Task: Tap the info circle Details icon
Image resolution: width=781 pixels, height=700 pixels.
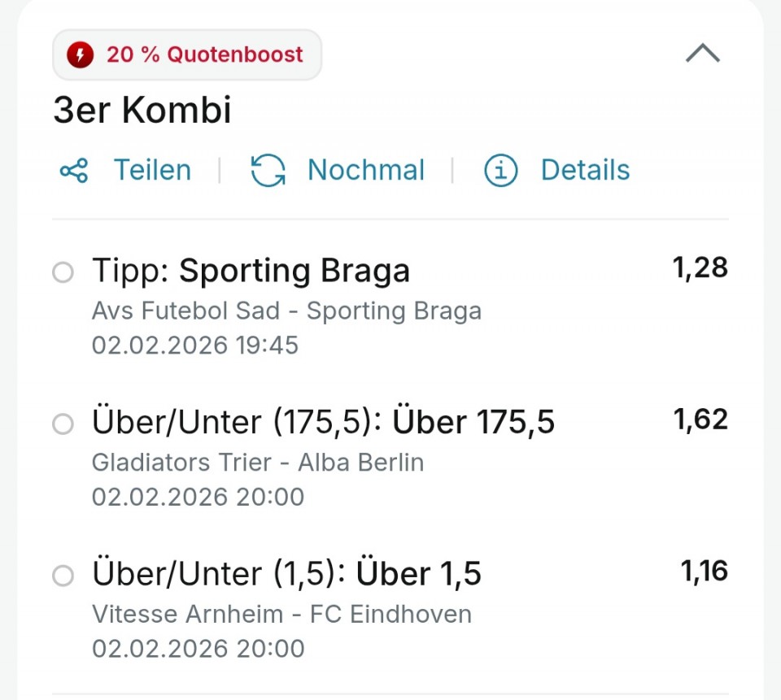Action: click(x=501, y=171)
